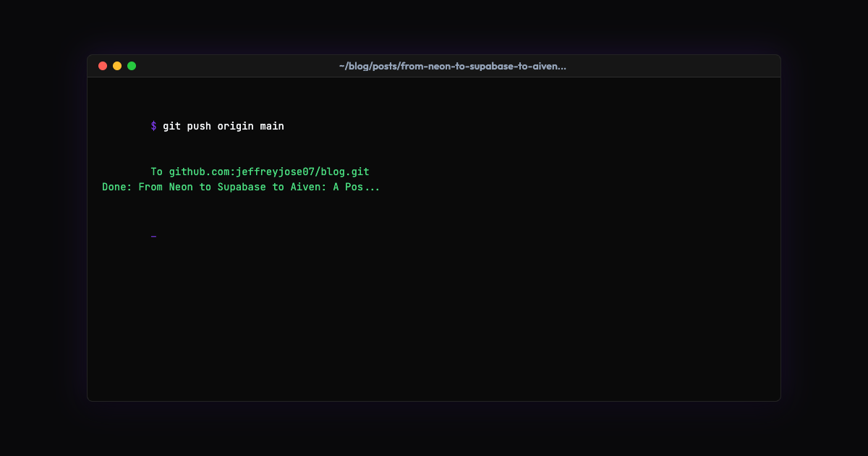Click the red close window dot
868x456 pixels.
click(x=103, y=66)
